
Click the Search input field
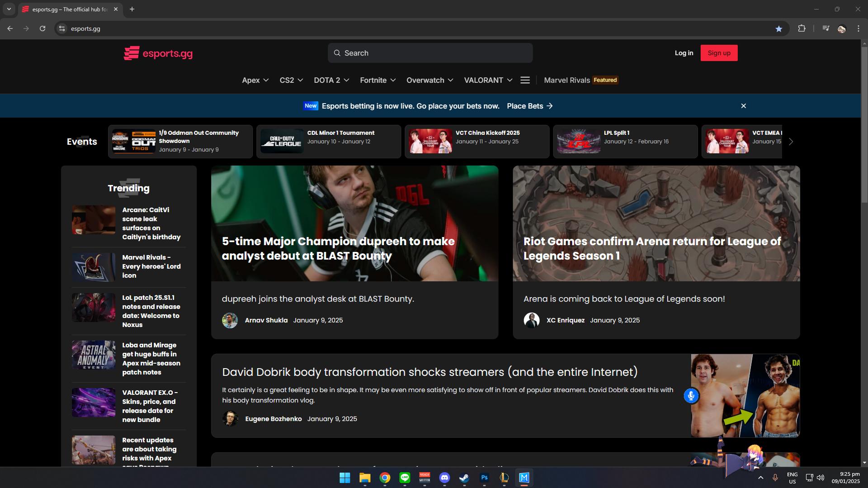(430, 53)
